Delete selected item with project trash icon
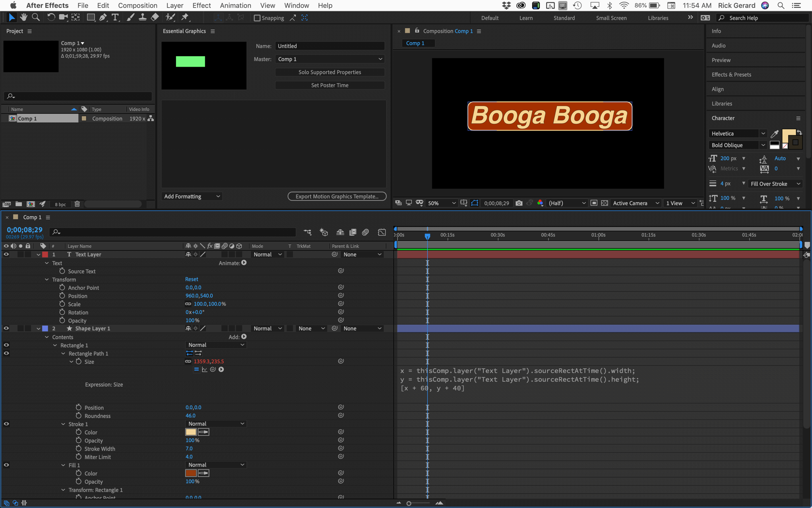This screenshot has height=508, width=812. (77, 204)
